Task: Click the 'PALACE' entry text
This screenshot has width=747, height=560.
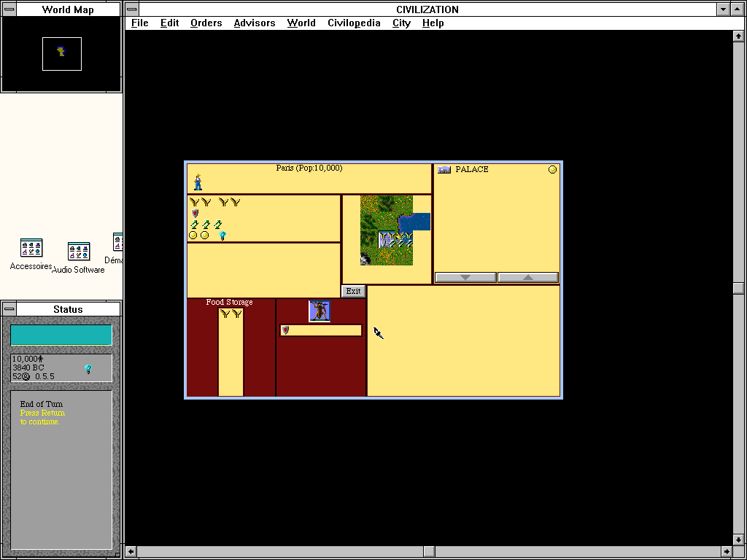Action: (x=472, y=169)
